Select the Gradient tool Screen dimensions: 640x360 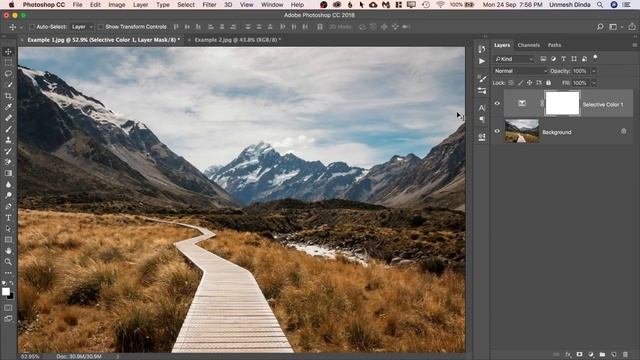point(8,173)
